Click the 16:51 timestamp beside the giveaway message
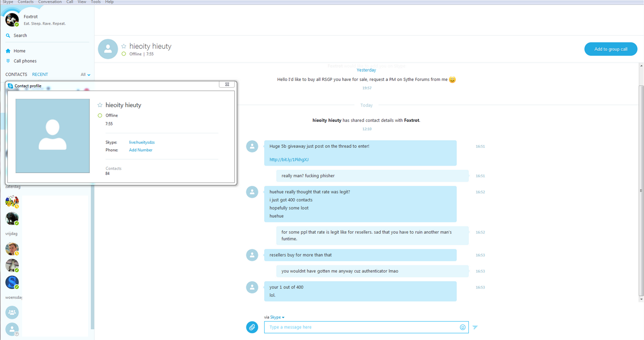 (480, 146)
